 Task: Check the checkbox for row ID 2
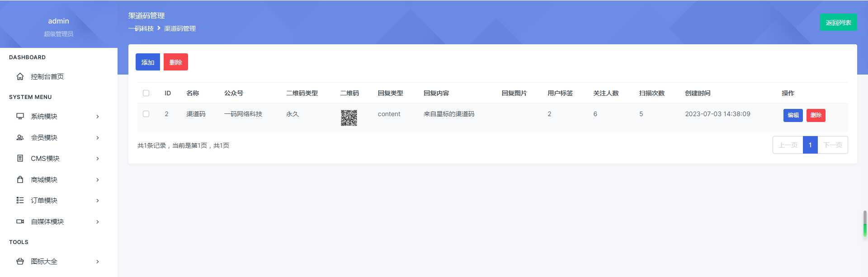click(x=146, y=114)
